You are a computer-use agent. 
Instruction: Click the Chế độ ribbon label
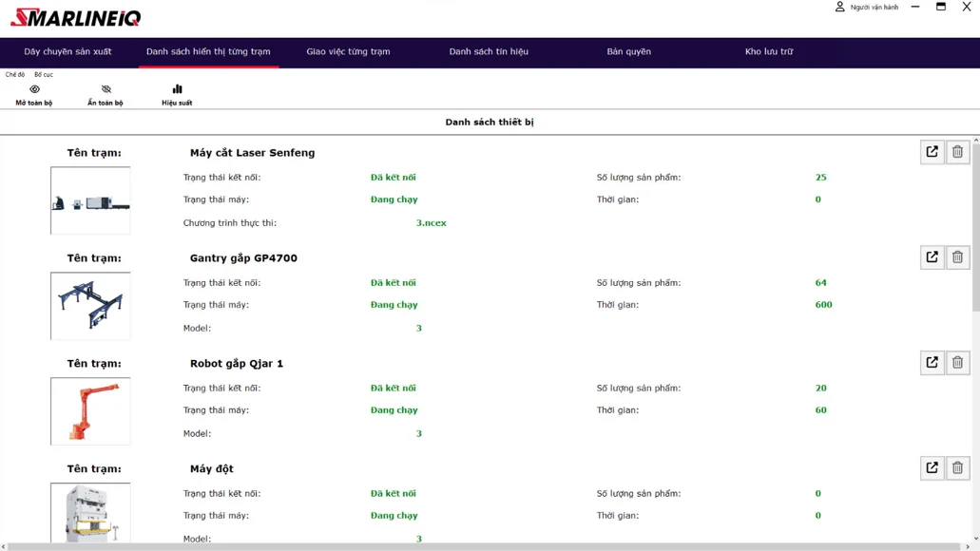pyautogui.click(x=15, y=74)
